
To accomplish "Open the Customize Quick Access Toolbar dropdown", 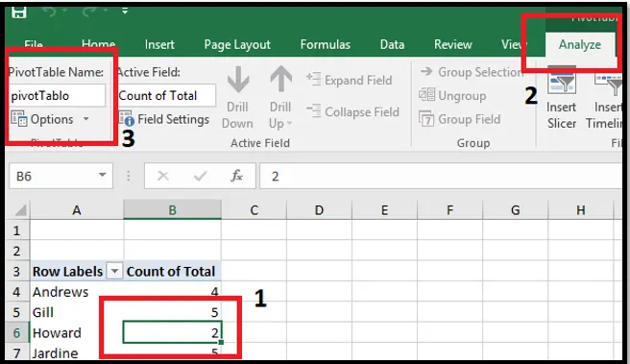I will coord(125,12).
